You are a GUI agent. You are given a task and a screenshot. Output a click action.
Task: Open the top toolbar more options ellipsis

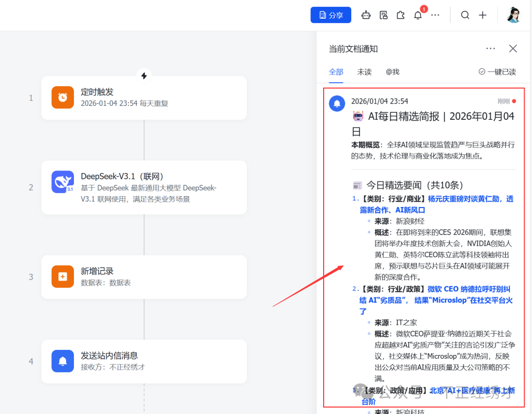pos(435,15)
